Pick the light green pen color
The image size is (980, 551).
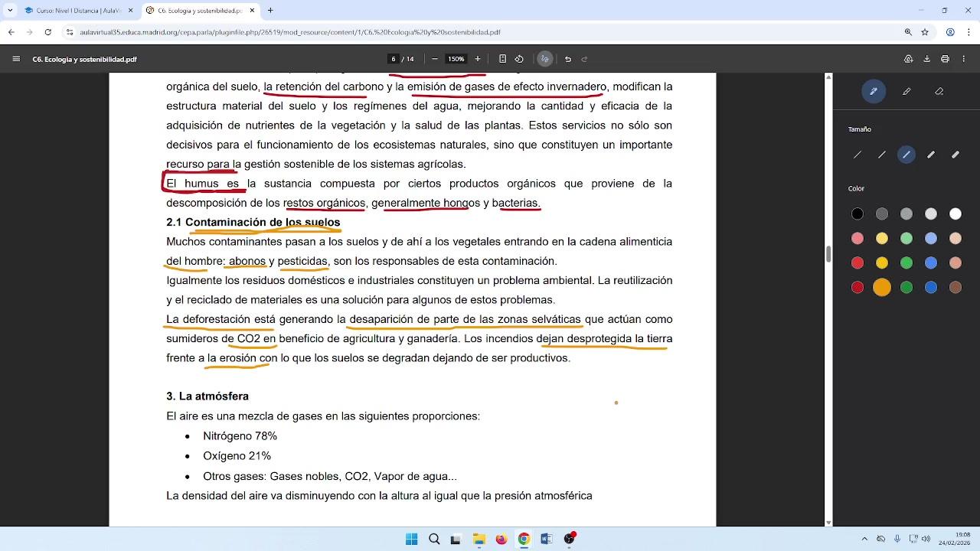(906, 239)
